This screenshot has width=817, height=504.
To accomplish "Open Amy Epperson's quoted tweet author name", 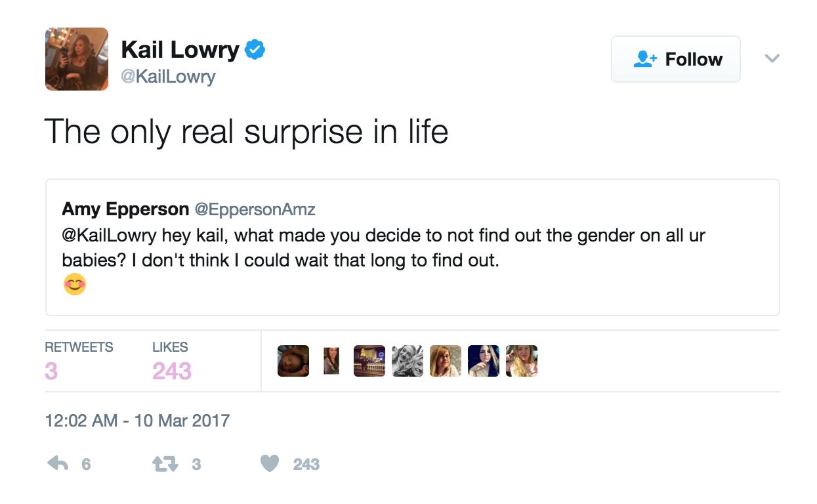I will (x=125, y=209).
